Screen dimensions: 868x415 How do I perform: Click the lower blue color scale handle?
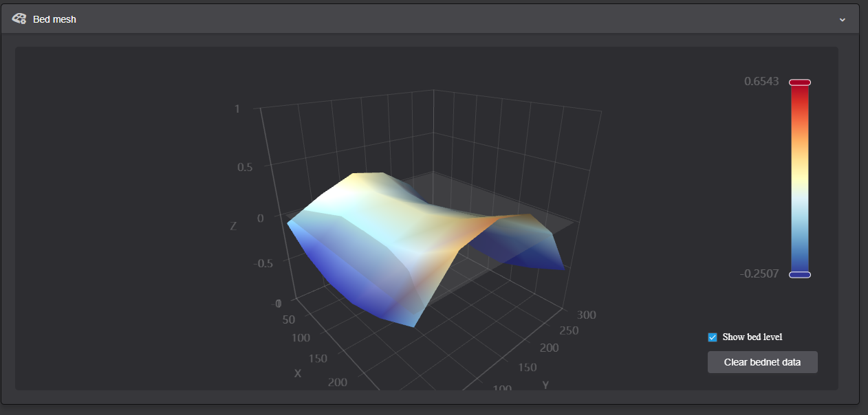(800, 275)
